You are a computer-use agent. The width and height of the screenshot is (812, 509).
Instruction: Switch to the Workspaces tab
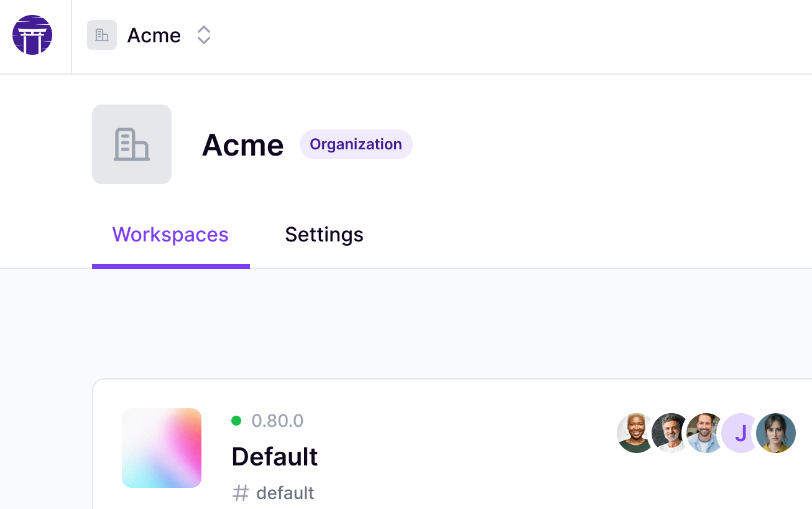[170, 235]
